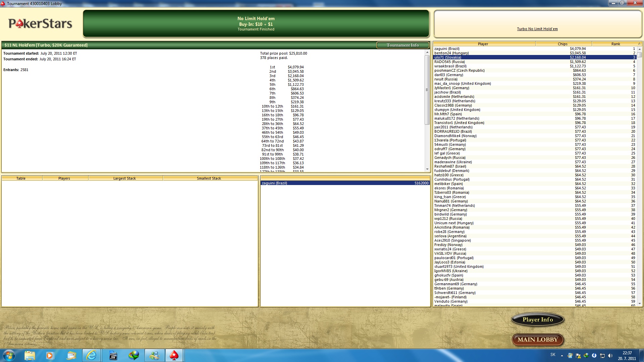Click the player ranking list scrollbar thumb
The height and width of the screenshot is (362, 644).
click(x=639, y=55)
